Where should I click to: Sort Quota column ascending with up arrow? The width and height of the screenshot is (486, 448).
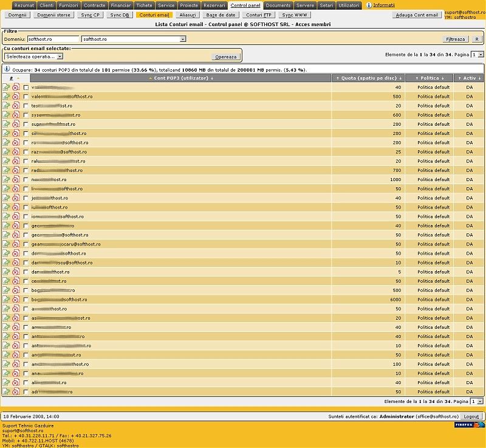tap(338, 78)
